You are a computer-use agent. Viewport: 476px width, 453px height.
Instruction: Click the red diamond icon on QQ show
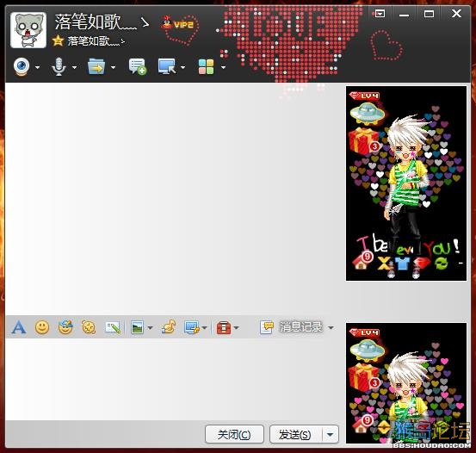[422, 264]
